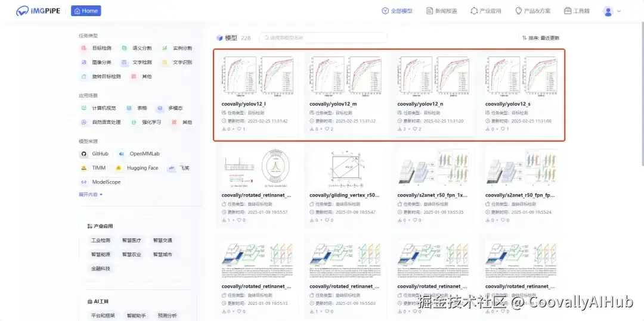Open the user avatar account dropdown

click(612, 11)
